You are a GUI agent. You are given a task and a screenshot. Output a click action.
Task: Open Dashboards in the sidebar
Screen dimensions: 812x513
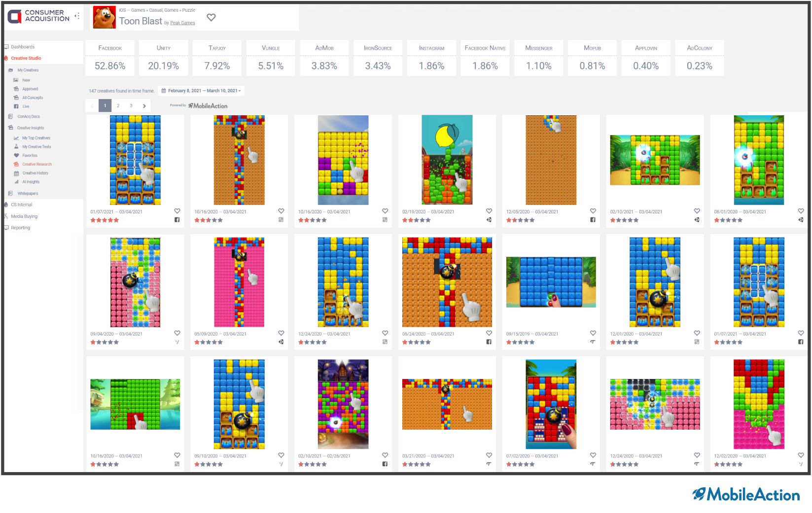click(x=23, y=47)
